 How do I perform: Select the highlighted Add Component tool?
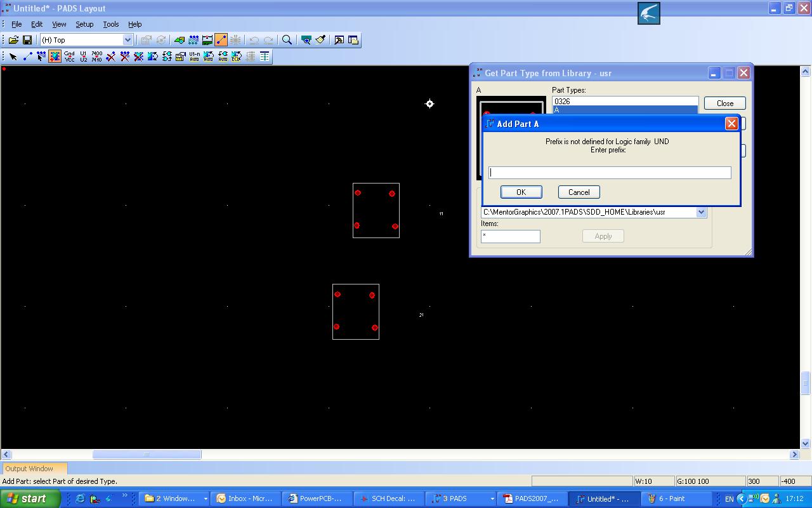(55, 57)
